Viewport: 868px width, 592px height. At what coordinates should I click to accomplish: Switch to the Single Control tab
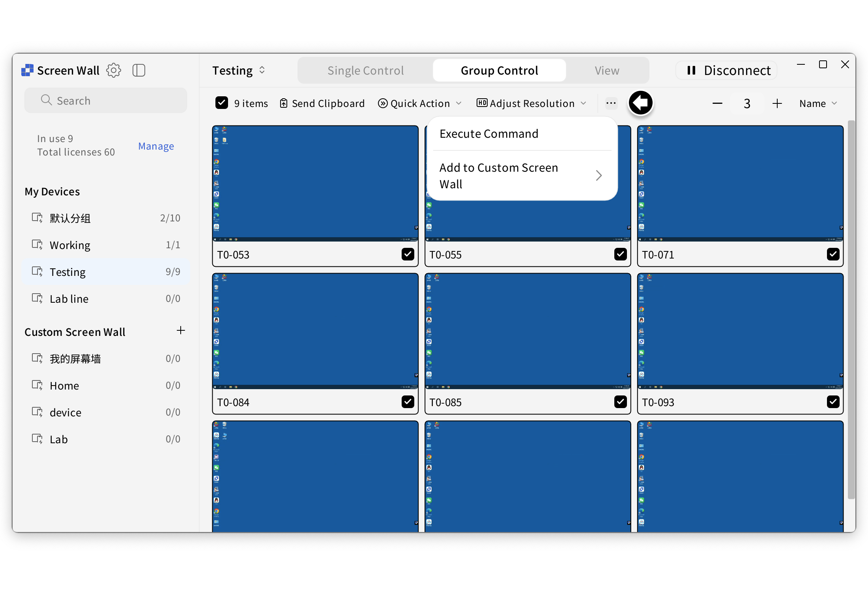(365, 70)
